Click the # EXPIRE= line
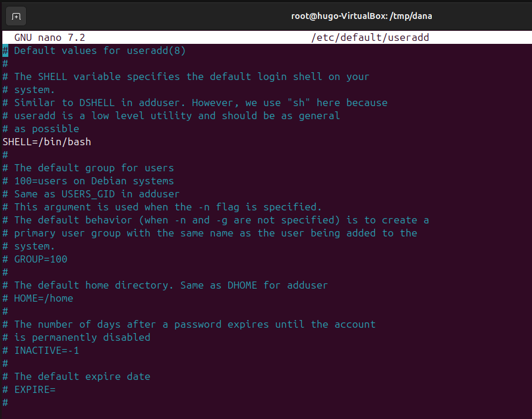The height and width of the screenshot is (419, 532). (x=34, y=389)
